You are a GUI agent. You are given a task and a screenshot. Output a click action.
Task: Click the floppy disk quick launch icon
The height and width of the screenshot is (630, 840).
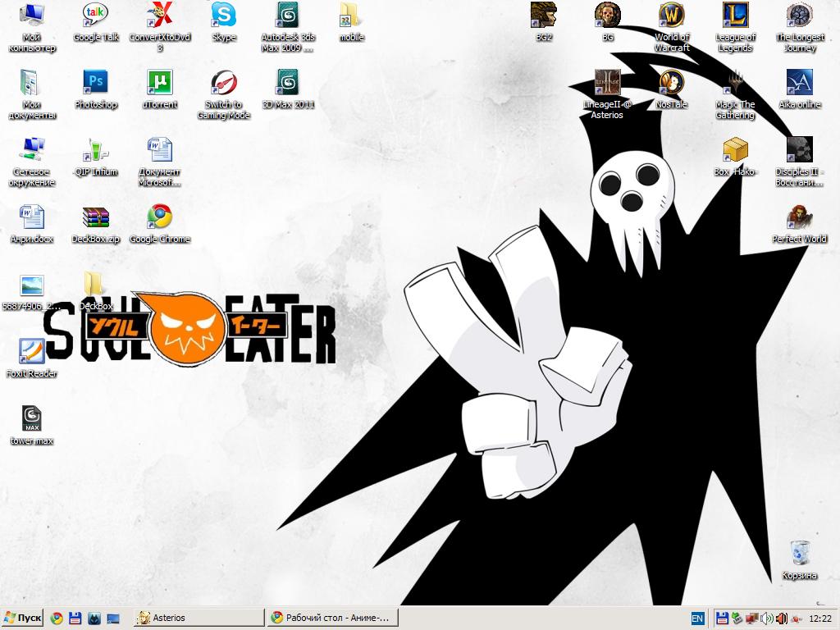coord(75,619)
